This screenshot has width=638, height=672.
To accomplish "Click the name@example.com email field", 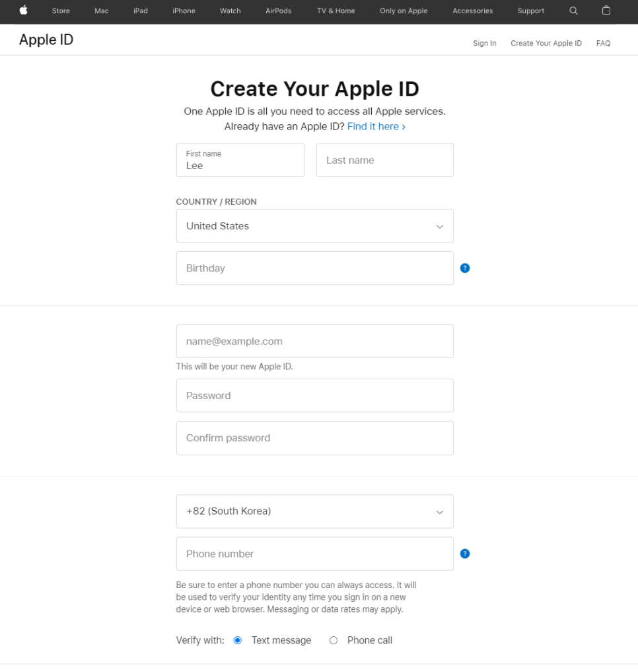I will [x=314, y=342].
